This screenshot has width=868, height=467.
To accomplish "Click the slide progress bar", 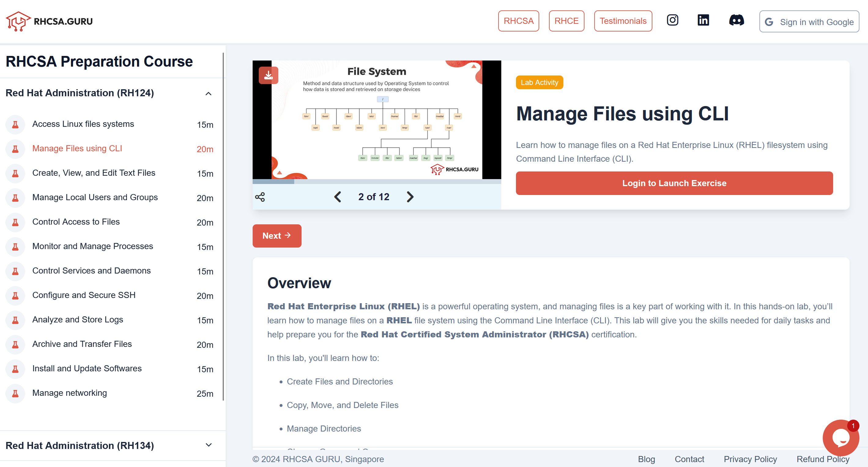I will pos(377,182).
